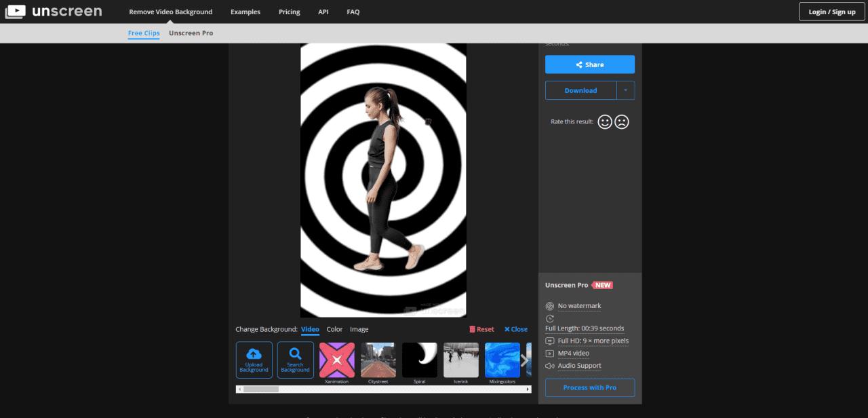Open Unscreen Pro sub-navigation tab
Viewport: 868px width, 418px height.
[x=191, y=33]
